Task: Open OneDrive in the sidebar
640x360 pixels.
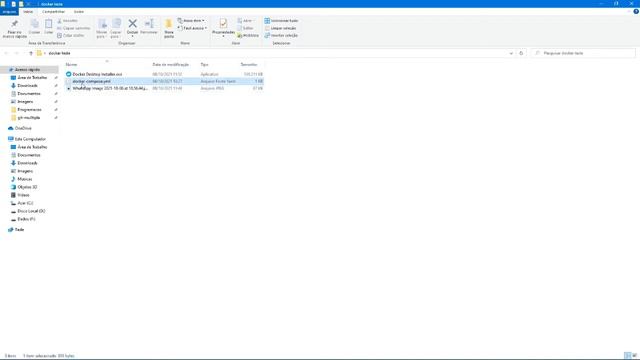Action: click(x=23, y=128)
